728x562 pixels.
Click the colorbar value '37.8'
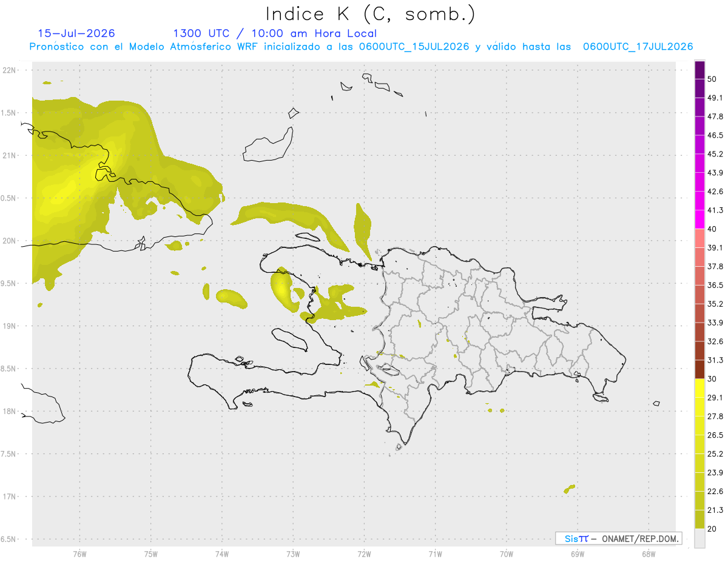pos(715,266)
